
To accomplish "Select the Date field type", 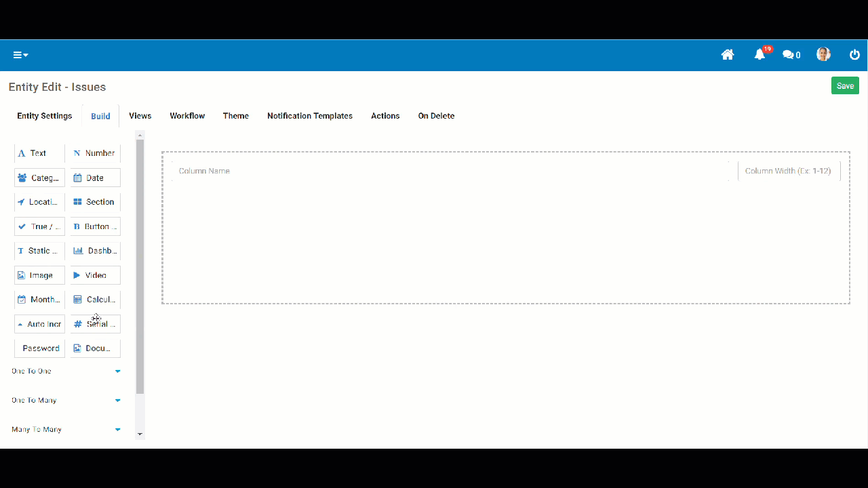I will coord(94,178).
